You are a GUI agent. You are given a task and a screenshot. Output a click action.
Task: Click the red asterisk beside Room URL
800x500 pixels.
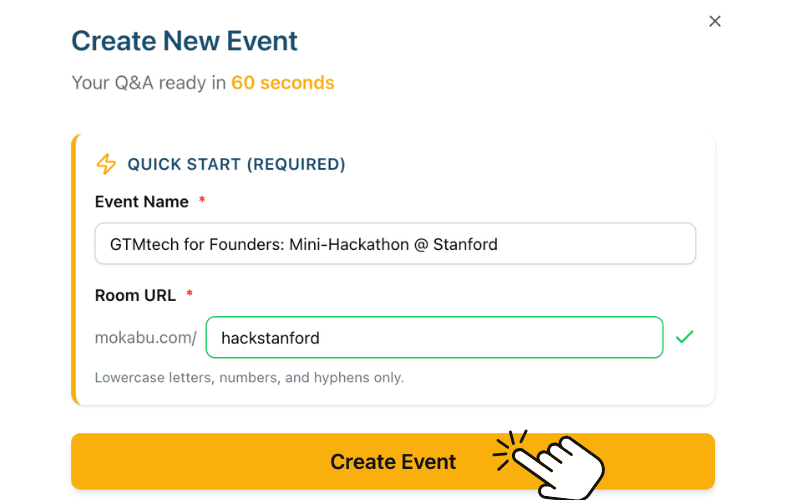coord(189,295)
